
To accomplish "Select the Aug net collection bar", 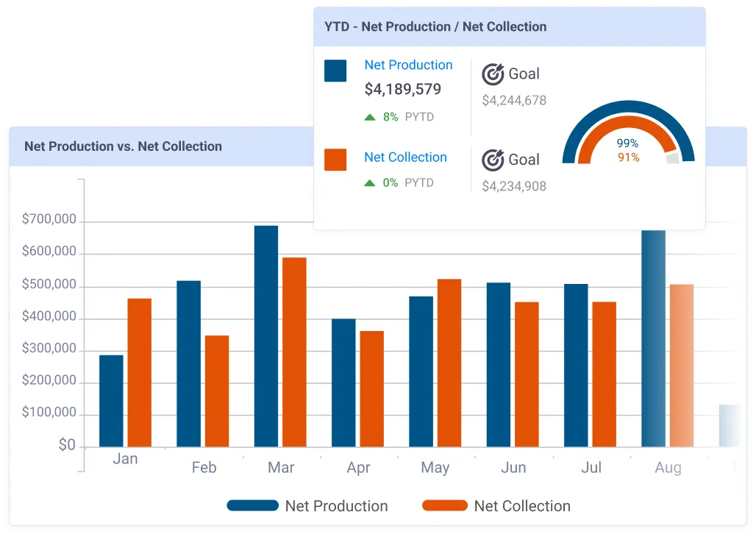I will [x=682, y=366].
